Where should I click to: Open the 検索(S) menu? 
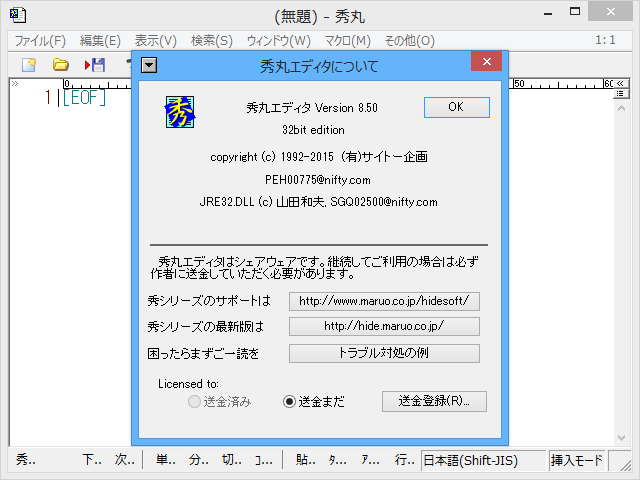coord(211,41)
